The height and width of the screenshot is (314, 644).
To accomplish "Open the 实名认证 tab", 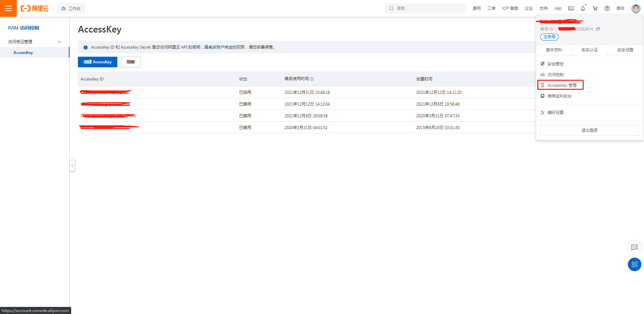I will [589, 50].
